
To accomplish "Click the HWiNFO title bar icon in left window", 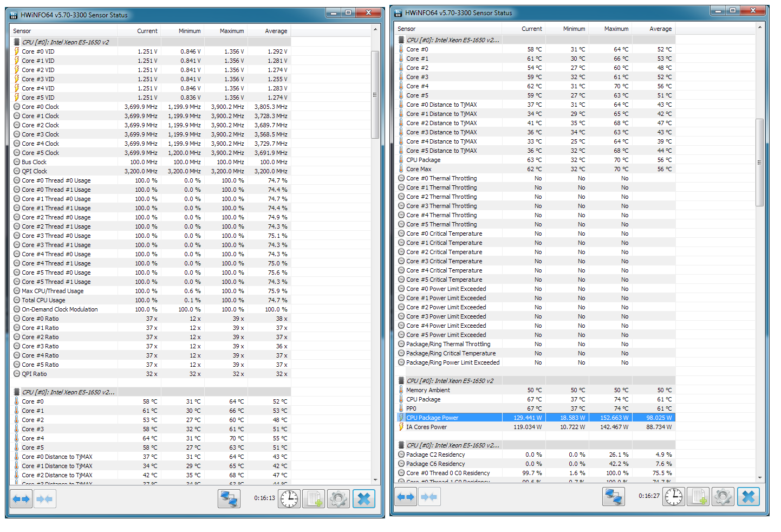I will point(13,15).
